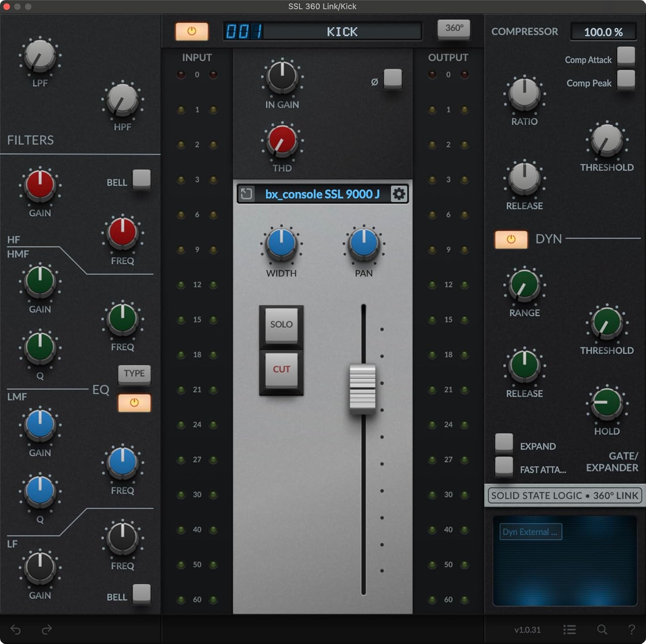The height and width of the screenshot is (644, 646).
Task: Click the search magnifier icon
Action: [x=603, y=629]
